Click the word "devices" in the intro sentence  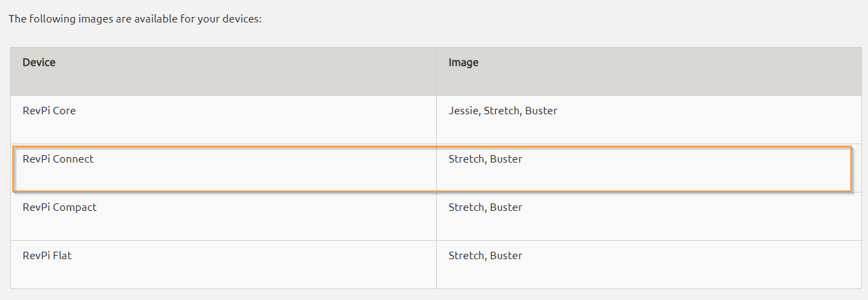(x=242, y=19)
